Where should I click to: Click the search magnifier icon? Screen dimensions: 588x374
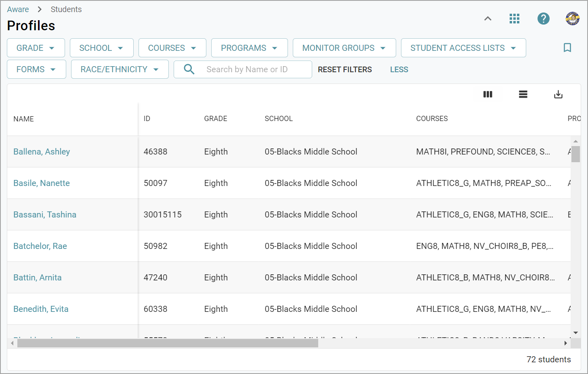coord(189,69)
